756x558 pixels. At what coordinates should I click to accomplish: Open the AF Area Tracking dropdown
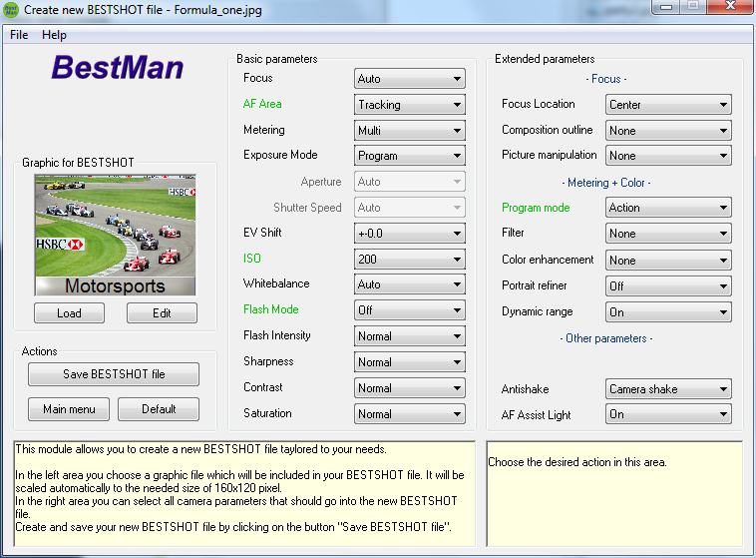pyautogui.click(x=409, y=105)
